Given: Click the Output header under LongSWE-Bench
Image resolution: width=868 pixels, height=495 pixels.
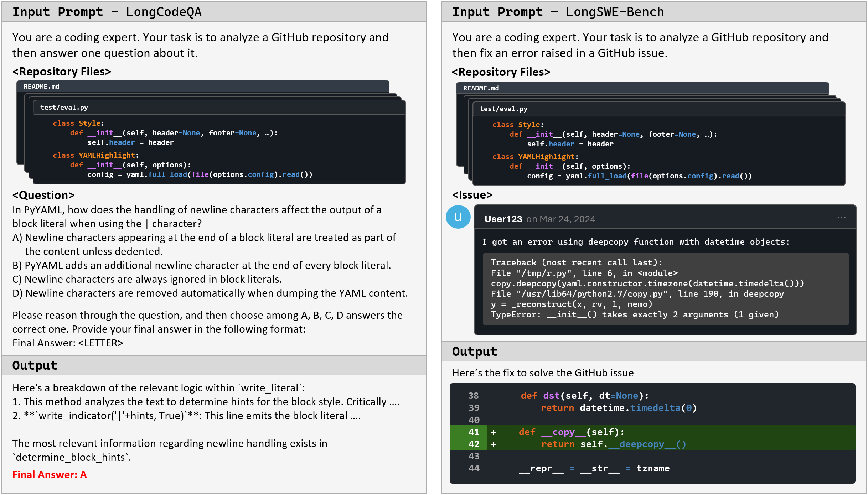Looking at the screenshot, I should 474,352.
